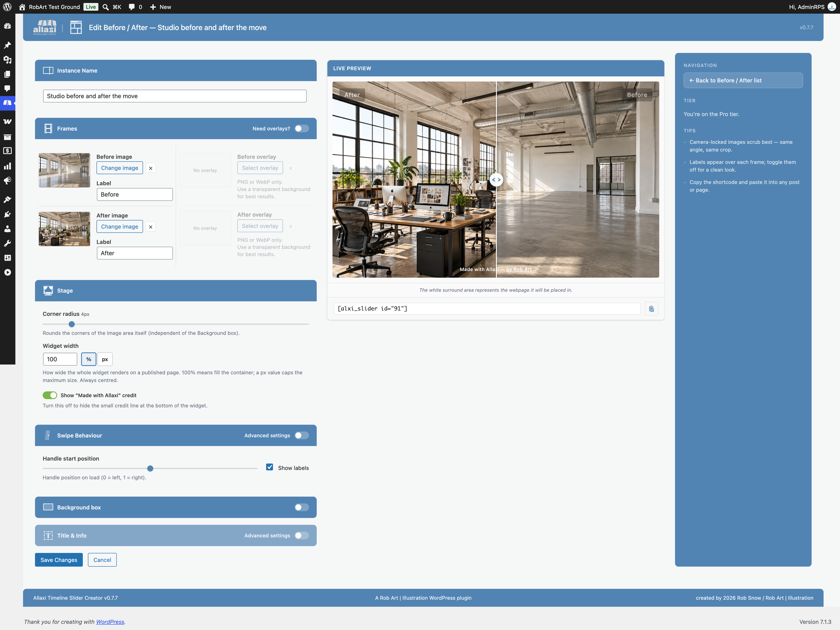Click the Live status badge

tap(91, 7)
